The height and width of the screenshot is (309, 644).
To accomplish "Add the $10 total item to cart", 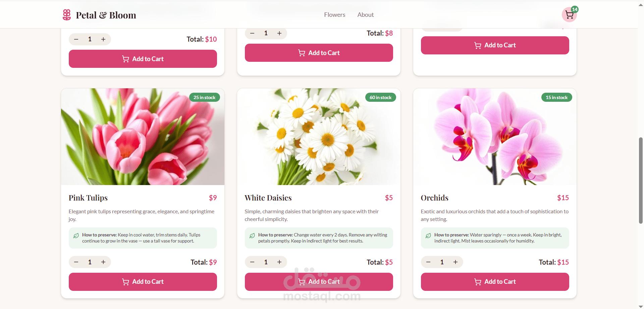I will [143, 59].
